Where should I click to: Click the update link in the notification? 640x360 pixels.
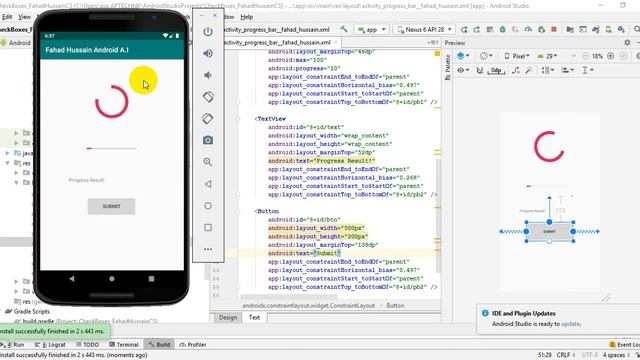(x=570, y=324)
